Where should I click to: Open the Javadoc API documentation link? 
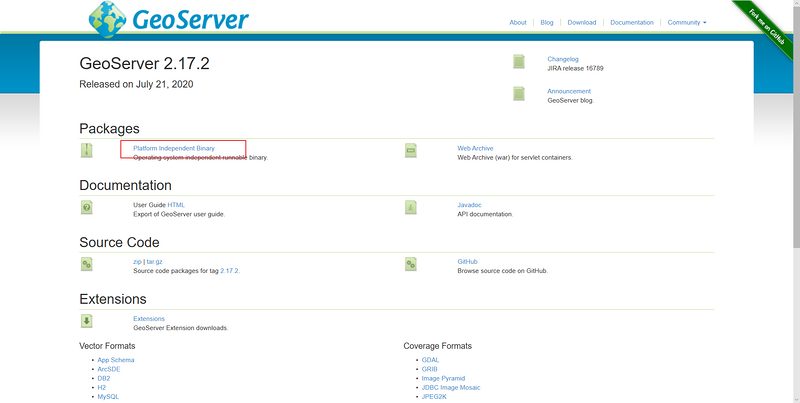point(469,205)
